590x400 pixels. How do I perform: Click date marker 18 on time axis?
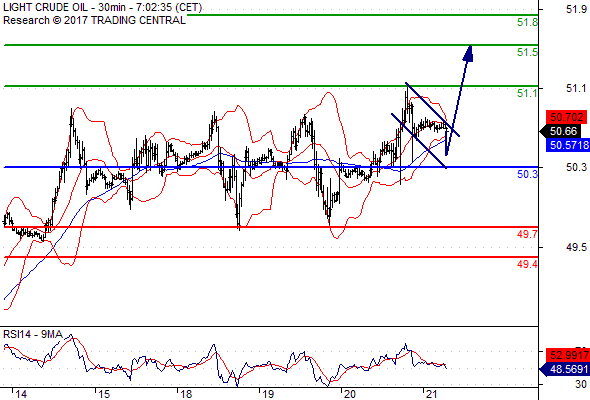point(186,394)
